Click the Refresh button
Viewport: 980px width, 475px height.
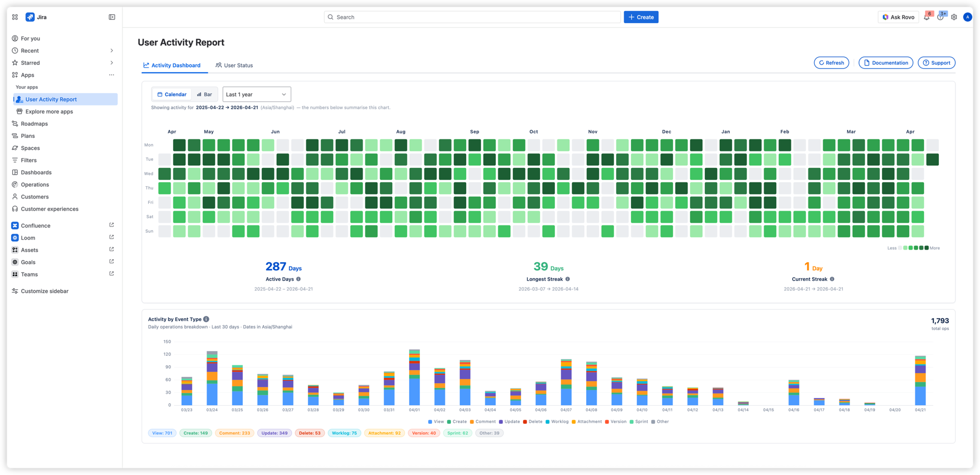[x=831, y=62]
